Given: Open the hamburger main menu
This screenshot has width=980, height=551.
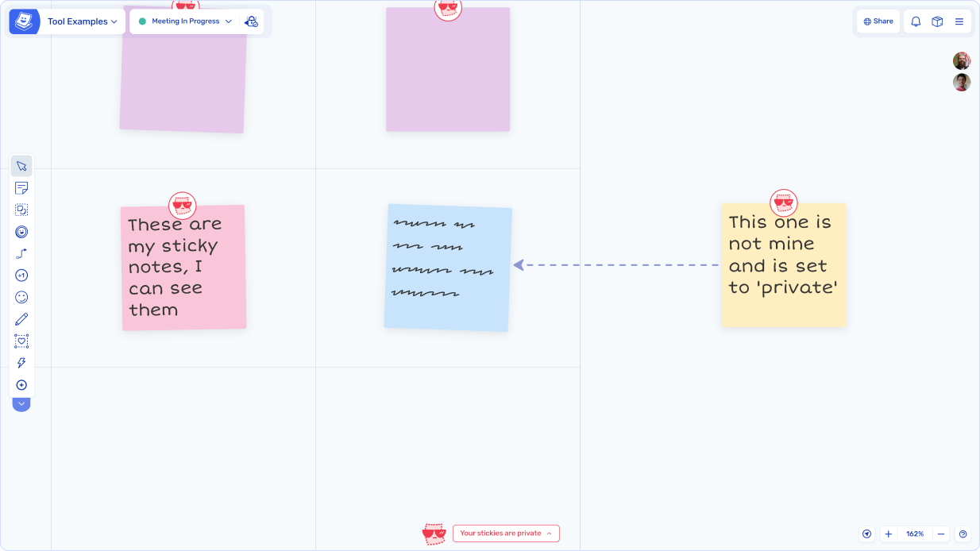Looking at the screenshot, I should click(x=959, y=21).
